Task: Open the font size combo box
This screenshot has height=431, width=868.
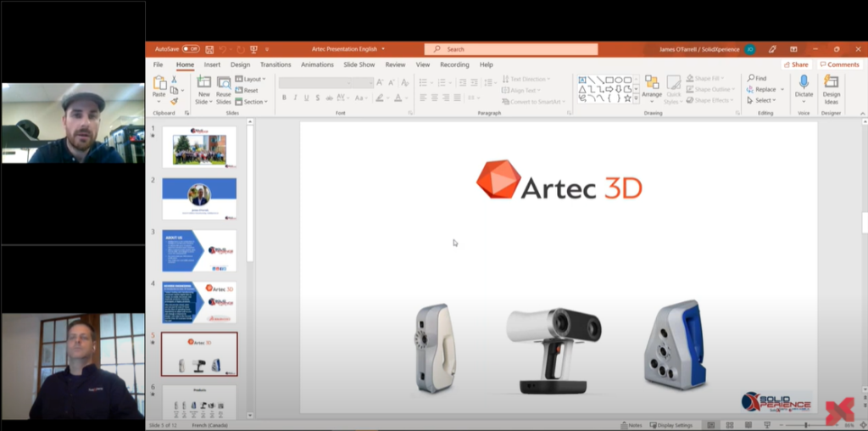Action: point(363,82)
